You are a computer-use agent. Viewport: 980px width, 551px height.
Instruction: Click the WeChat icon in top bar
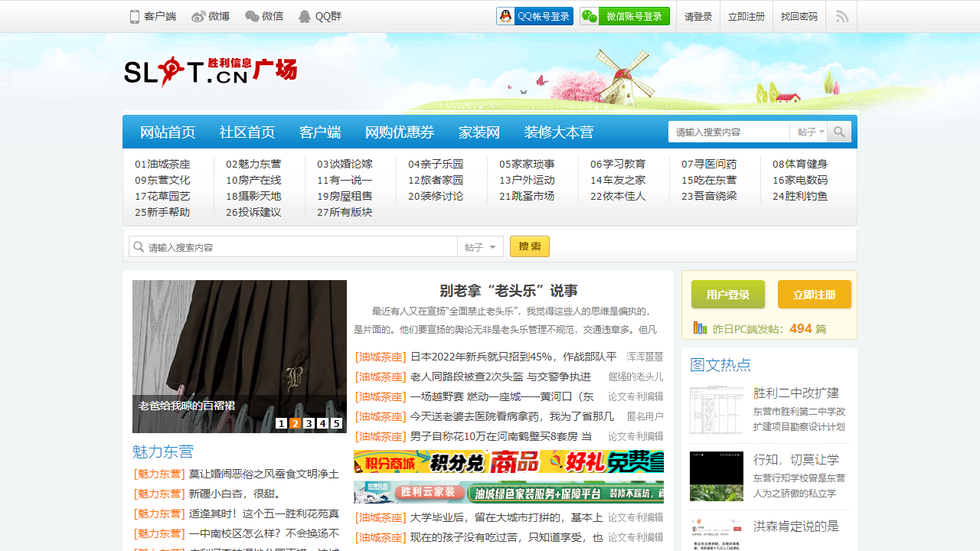click(x=252, y=17)
